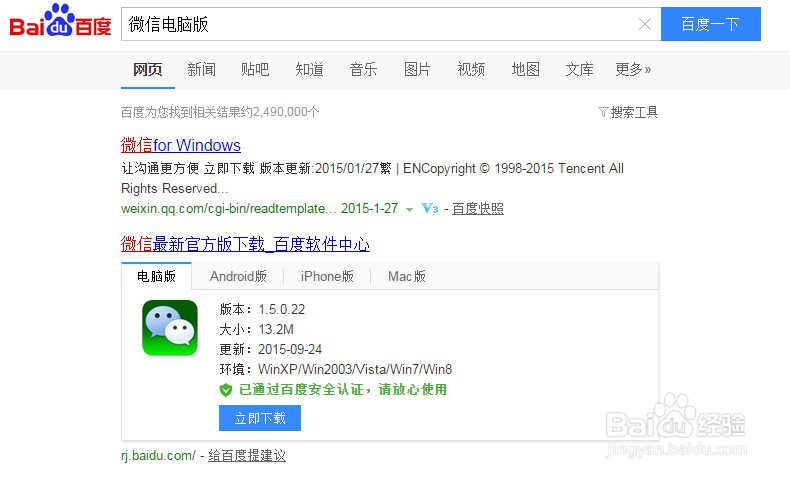Switch to the 图片 tab
The image size is (790, 477).
(x=417, y=70)
